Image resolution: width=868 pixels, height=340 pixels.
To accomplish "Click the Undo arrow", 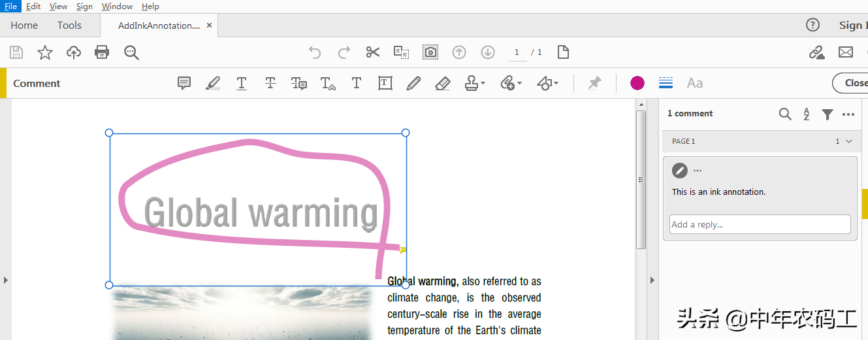I will (x=315, y=52).
